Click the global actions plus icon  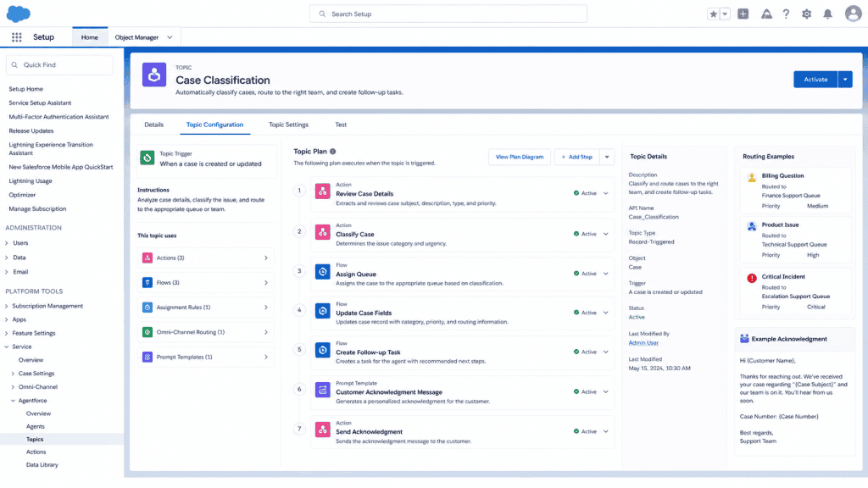(x=743, y=14)
